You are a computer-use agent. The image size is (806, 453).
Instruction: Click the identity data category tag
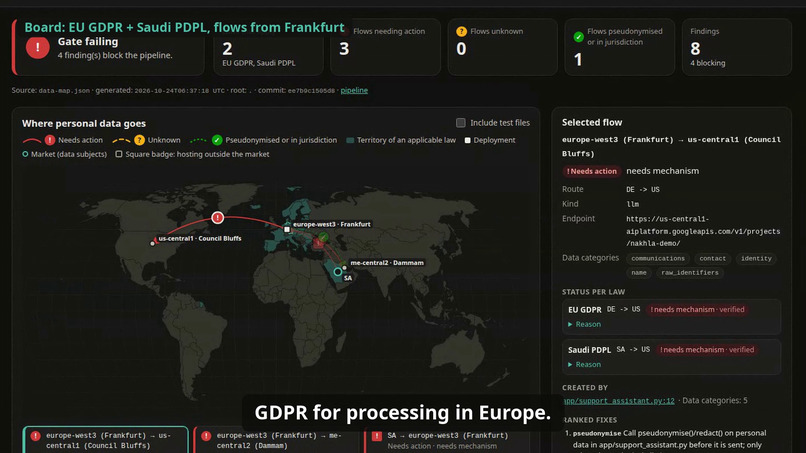(x=756, y=259)
